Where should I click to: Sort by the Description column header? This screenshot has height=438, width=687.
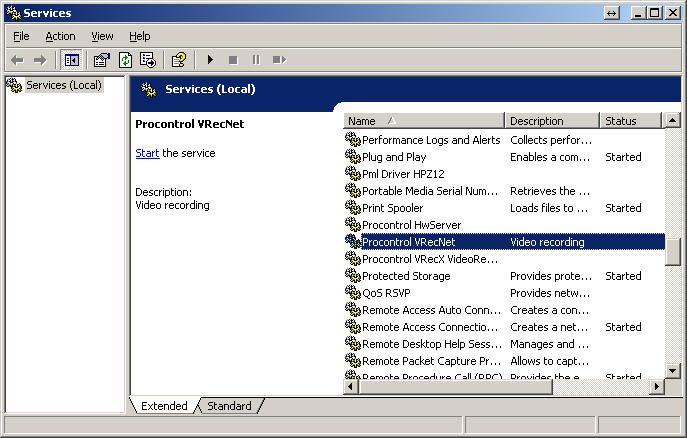click(552, 121)
